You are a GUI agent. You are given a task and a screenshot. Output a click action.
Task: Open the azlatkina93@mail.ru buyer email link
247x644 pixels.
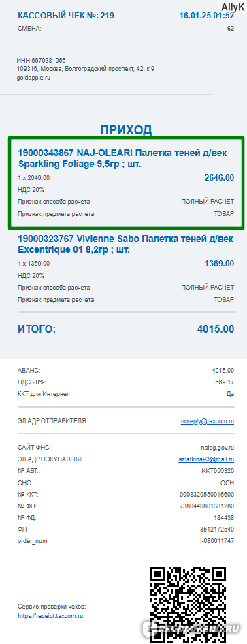point(206,459)
